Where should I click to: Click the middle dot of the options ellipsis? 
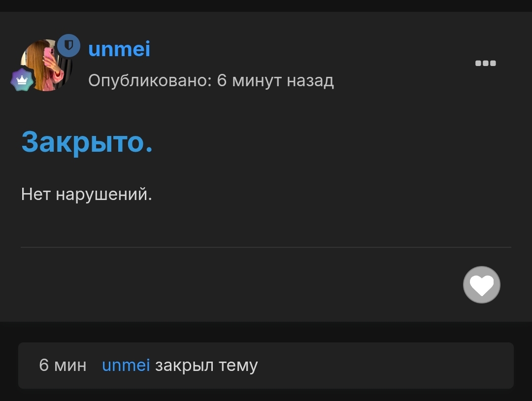[486, 63]
